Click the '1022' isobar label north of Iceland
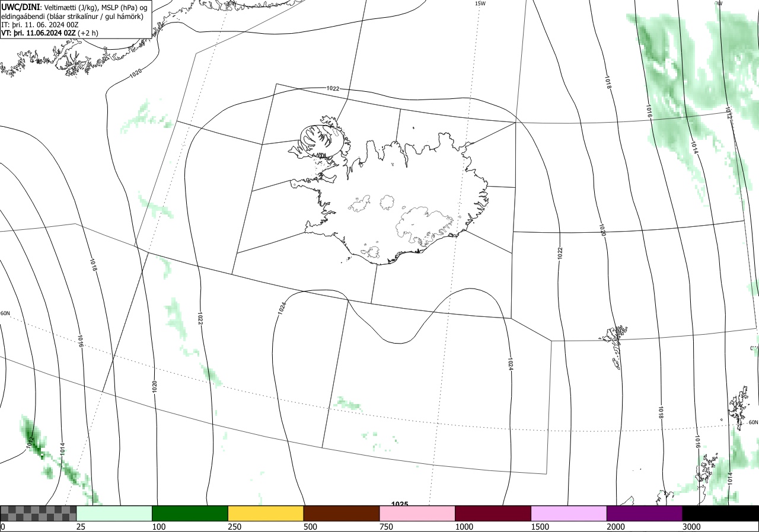This screenshot has height=532, width=759. (333, 88)
